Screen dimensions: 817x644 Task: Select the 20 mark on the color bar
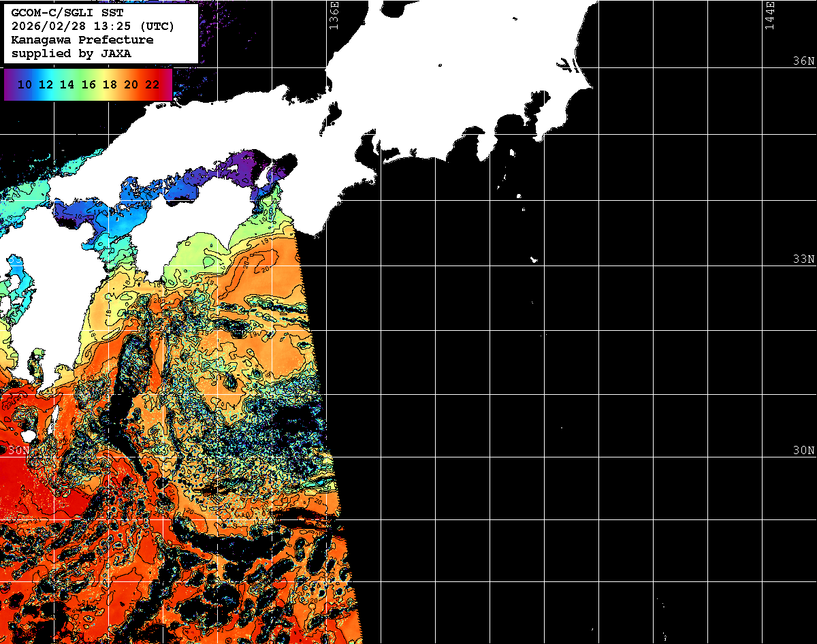click(131, 85)
